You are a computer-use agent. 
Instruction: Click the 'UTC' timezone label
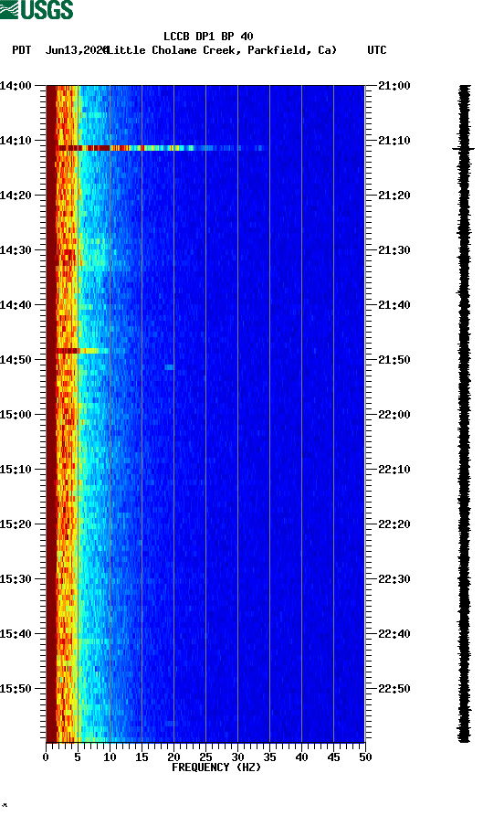click(377, 50)
